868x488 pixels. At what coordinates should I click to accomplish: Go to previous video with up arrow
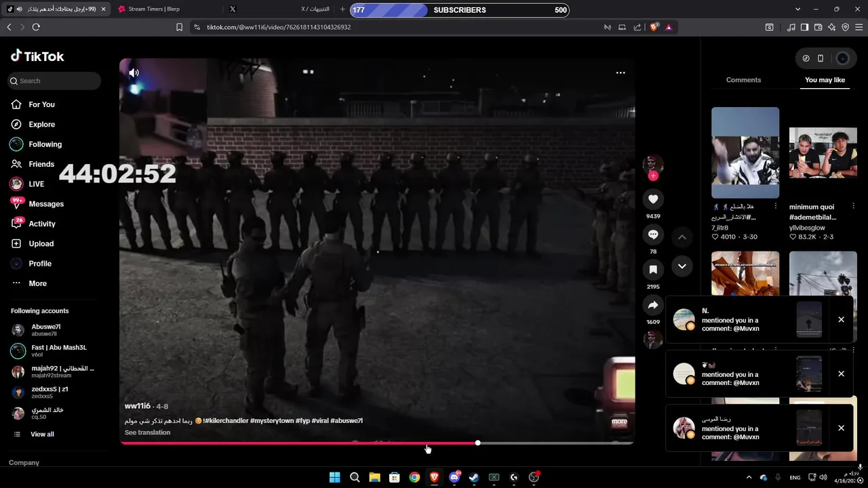point(682,237)
